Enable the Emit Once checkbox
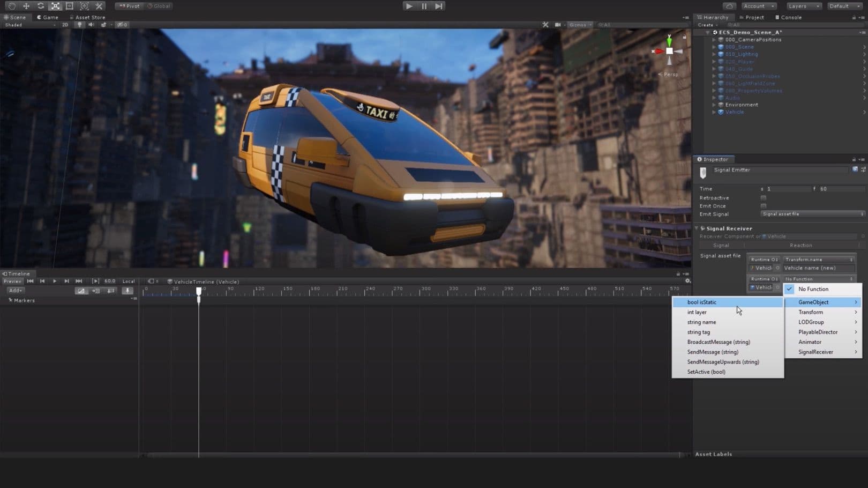 pos(764,206)
